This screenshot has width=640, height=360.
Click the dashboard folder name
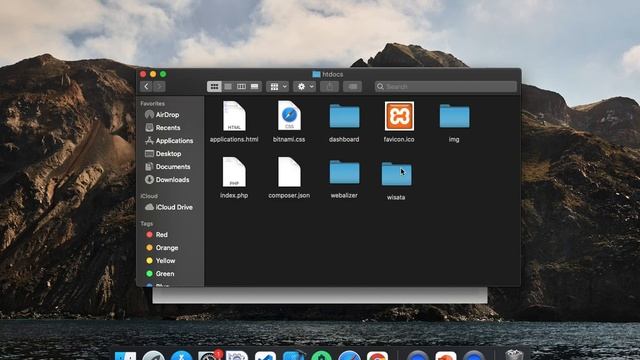tap(344, 140)
